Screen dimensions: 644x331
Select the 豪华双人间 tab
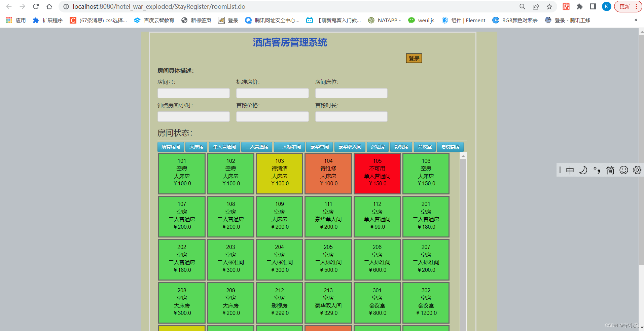[350, 147]
